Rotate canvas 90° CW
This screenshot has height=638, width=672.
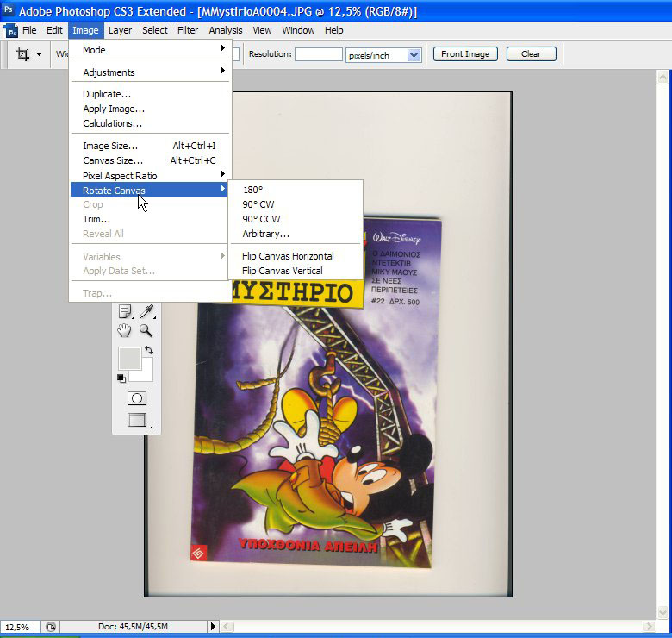(x=296, y=204)
